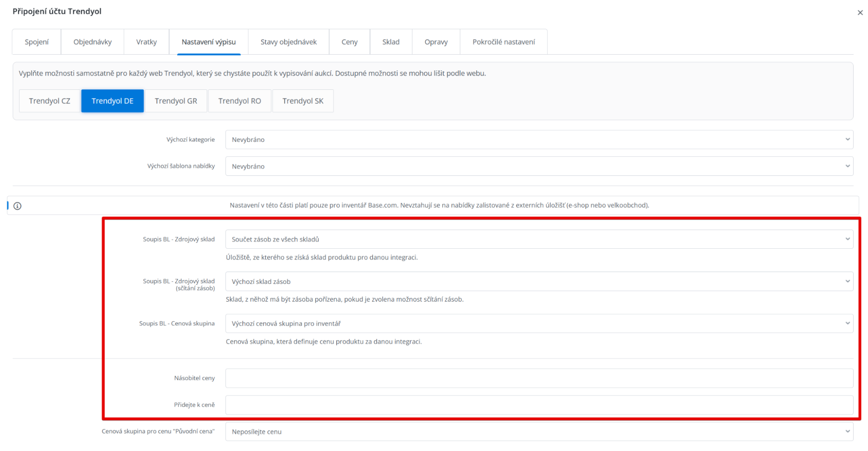Open the Výchozí kategorie dropdown
868x451 pixels.
(539, 139)
